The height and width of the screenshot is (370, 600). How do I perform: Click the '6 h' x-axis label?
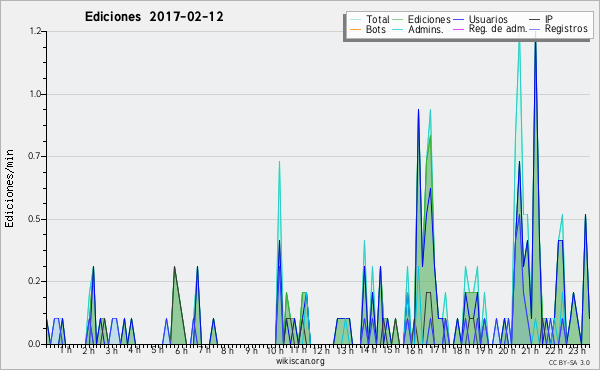tap(181, 351)
